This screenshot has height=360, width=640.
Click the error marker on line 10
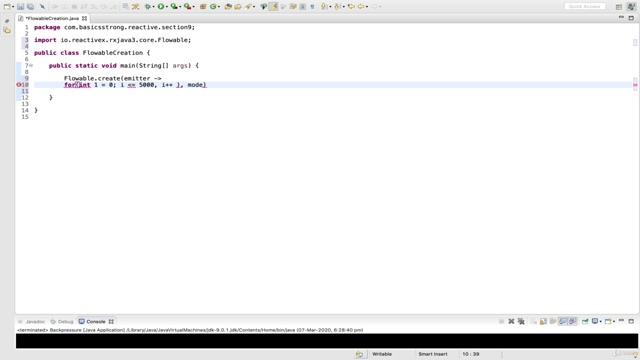(19, 85)
